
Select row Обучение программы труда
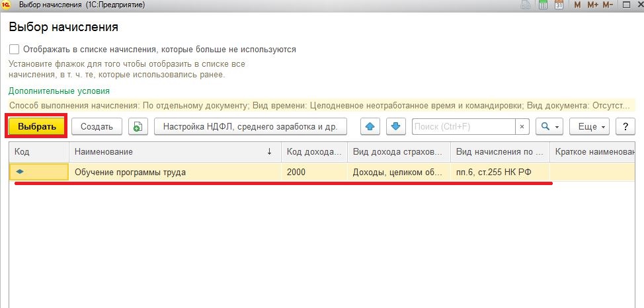click(322, 172)
